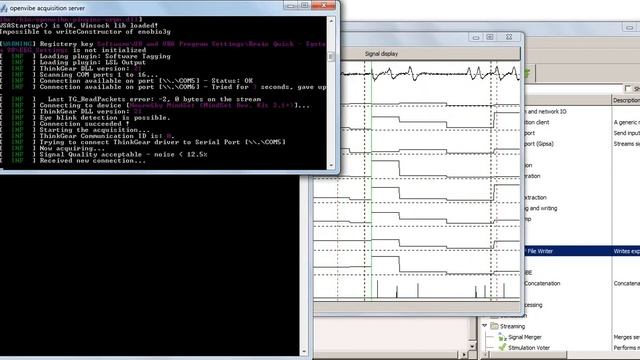Image resolution: width=640 pixels, height=360 pixels.
Task: Click 'Loading plugin: LSL Output' line
Action: [93, 63]
